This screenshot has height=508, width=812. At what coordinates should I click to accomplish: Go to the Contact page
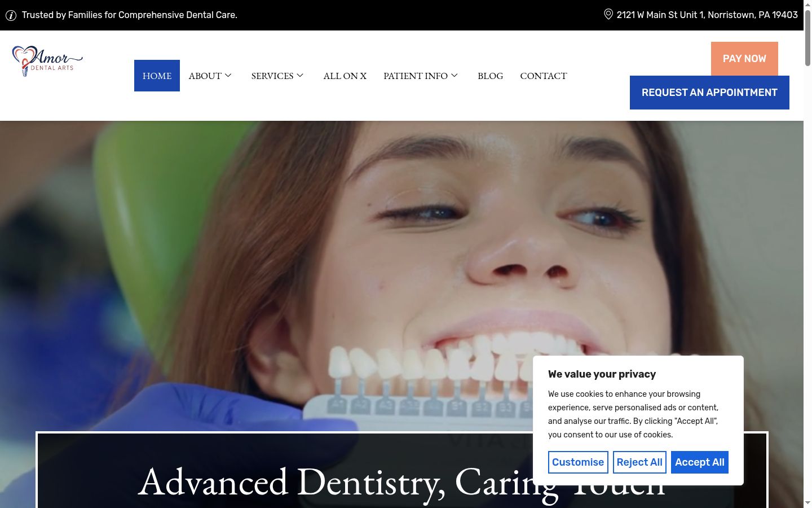(544, 76)
